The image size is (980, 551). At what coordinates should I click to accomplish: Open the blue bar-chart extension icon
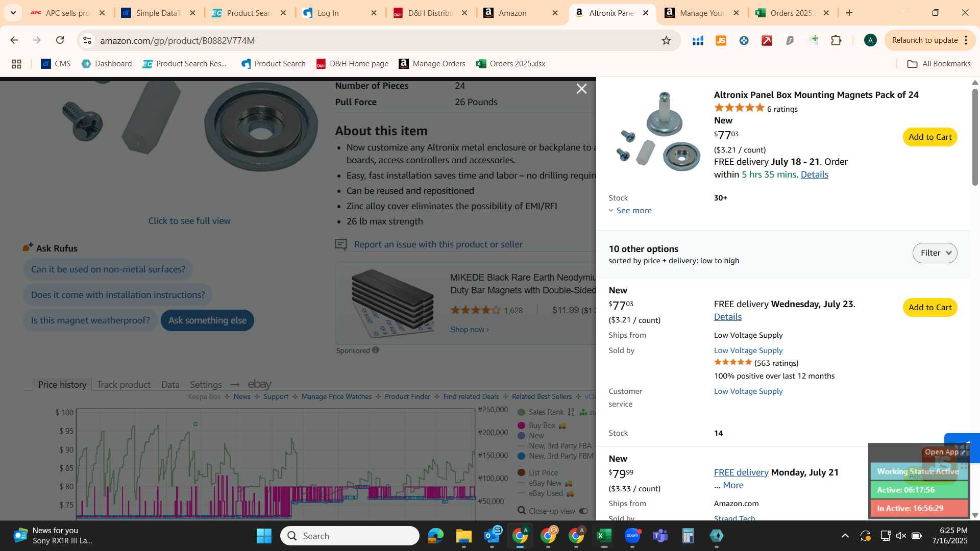coord(698,40)
